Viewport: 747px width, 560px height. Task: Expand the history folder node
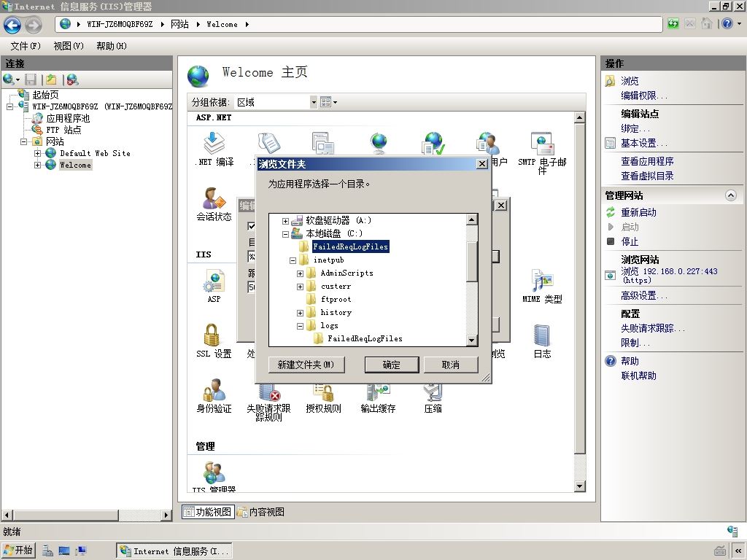[300, 313]
